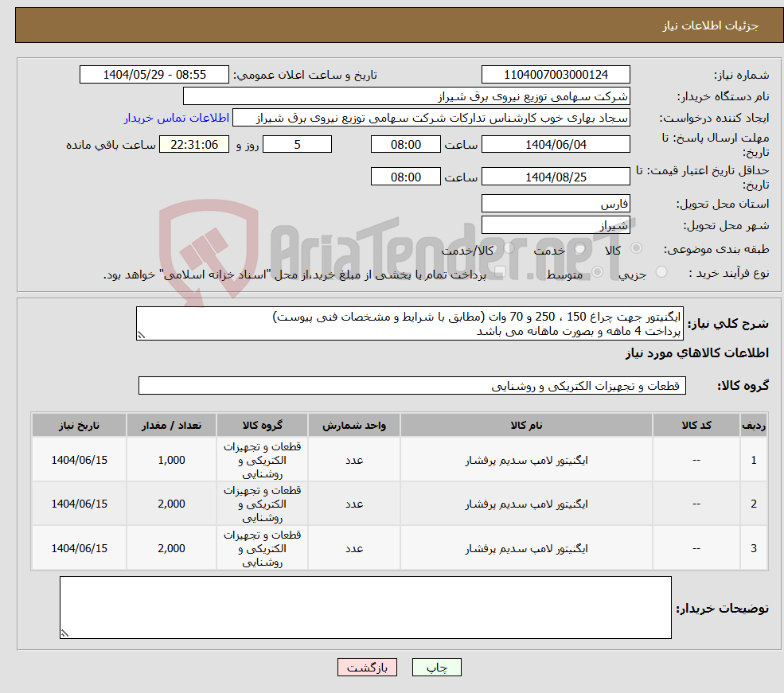Click the واحد شمارش column header
Viewport: 784px width, 693px height.
(x=354, y=425)
